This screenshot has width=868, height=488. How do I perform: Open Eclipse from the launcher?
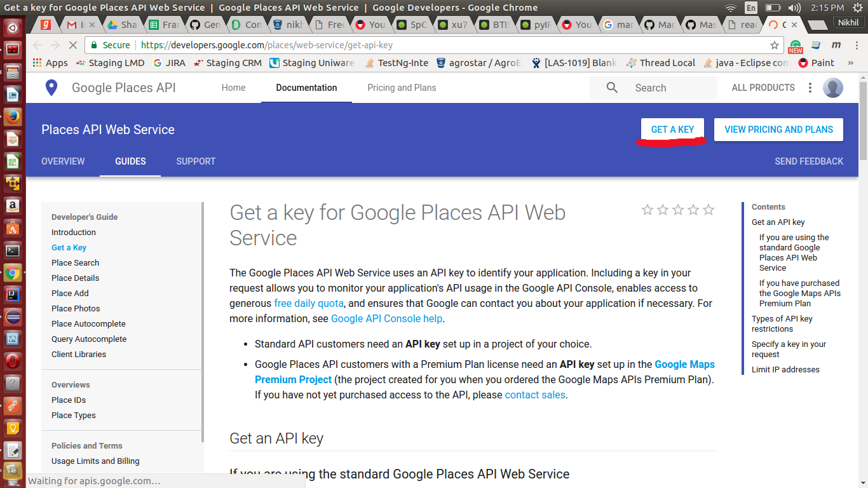[x=13, y=316]
